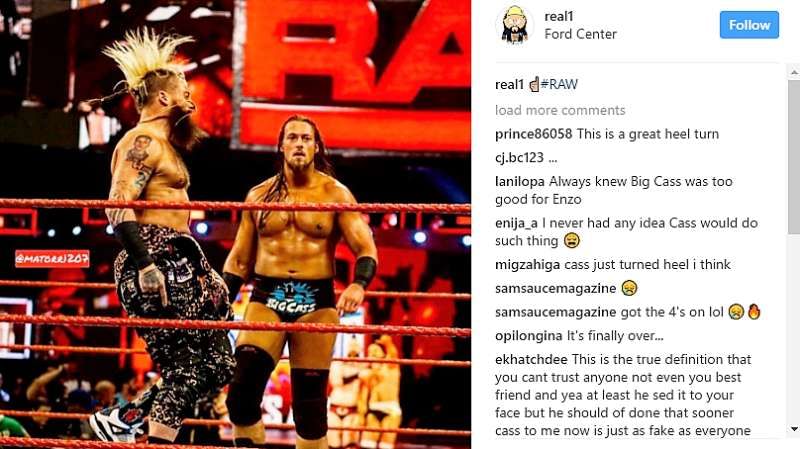Open real1 username in the caption
This screenshot has width=800, height=449.
click(509, 84)
